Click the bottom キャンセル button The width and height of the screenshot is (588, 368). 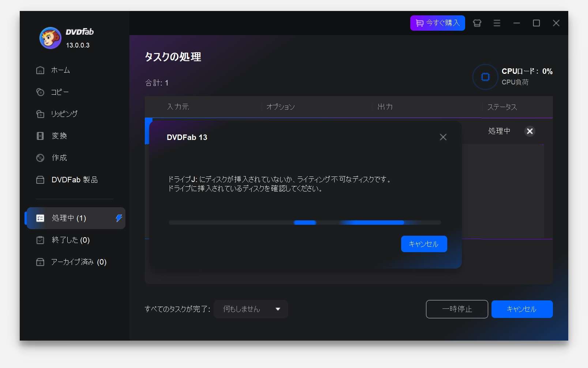tap(522, 309)
